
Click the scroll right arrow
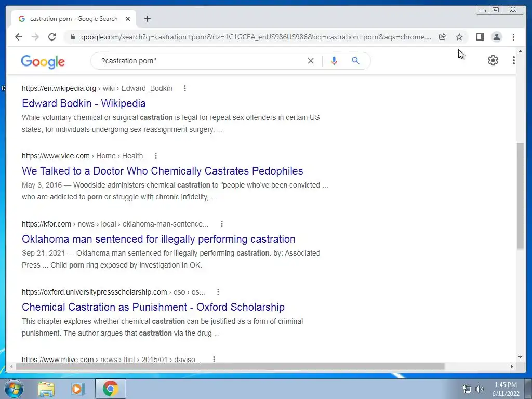pos(512,366)
